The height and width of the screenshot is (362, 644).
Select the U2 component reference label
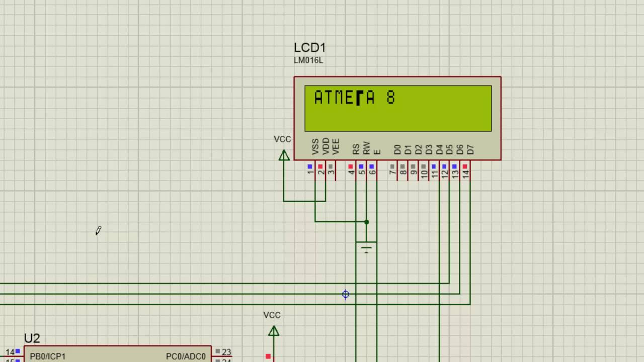tap(32, 338)
